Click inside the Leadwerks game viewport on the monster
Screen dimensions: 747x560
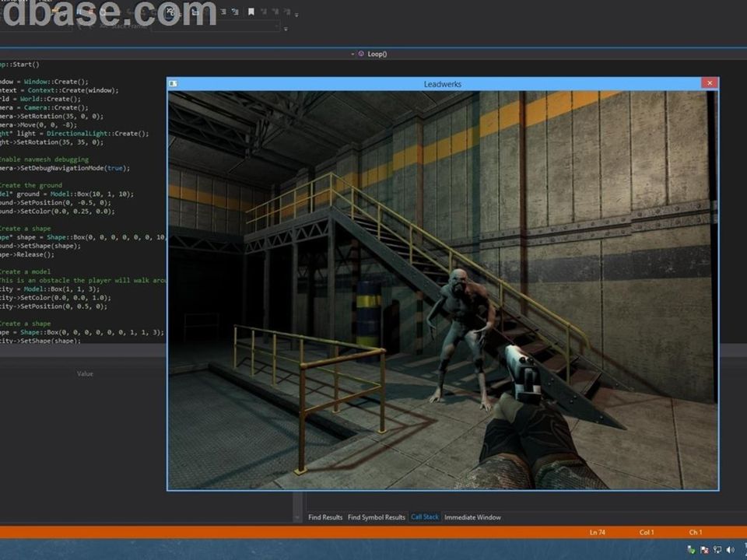(x=461, y=334)
